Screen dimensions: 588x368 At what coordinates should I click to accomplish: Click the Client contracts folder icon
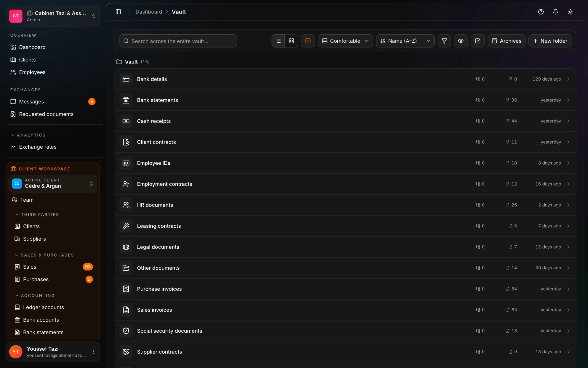coord(126,142)
